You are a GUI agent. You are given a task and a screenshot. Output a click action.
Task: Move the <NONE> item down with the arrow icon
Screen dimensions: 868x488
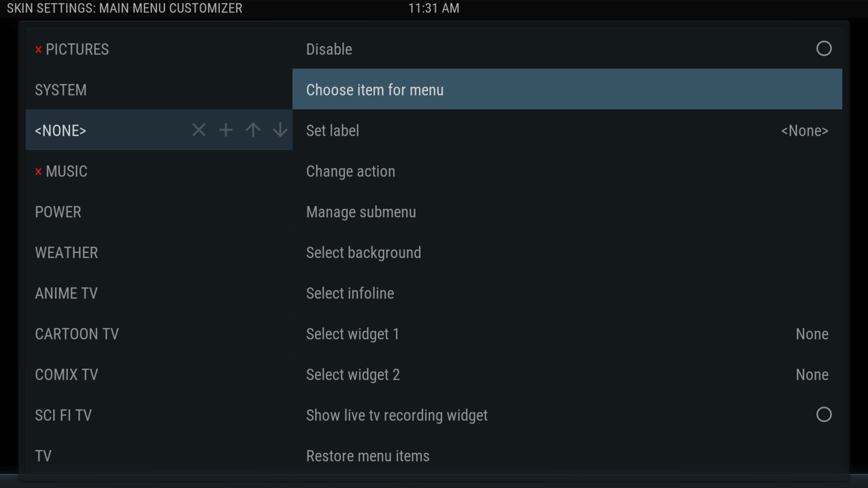point(280,130)
